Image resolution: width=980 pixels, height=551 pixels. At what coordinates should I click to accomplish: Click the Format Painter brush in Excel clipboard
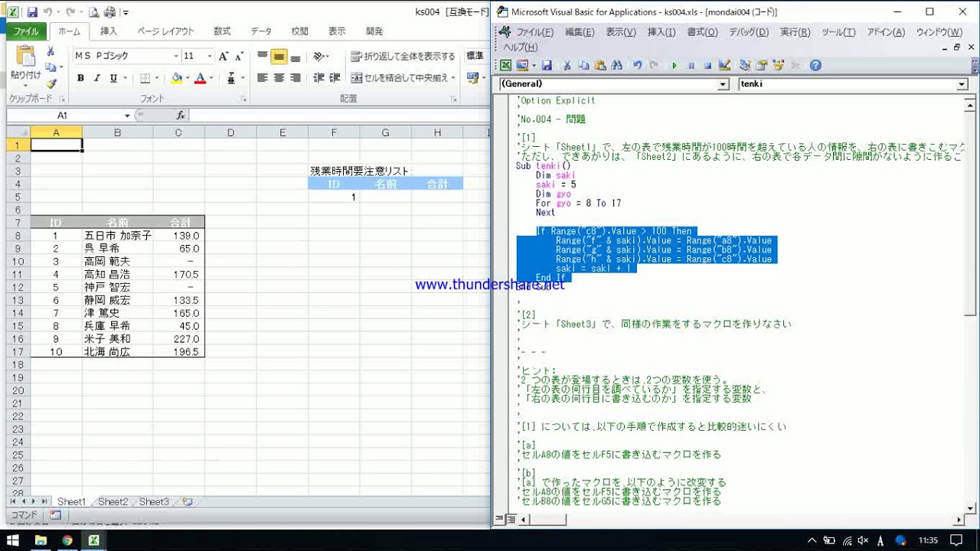pyautogui.click(x=51, y=83)
